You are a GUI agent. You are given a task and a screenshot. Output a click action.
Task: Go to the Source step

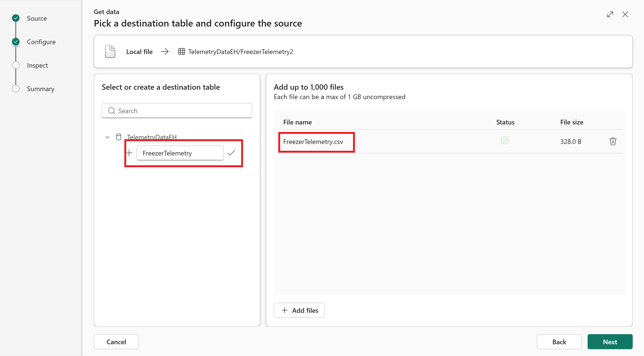coord(37,18)
